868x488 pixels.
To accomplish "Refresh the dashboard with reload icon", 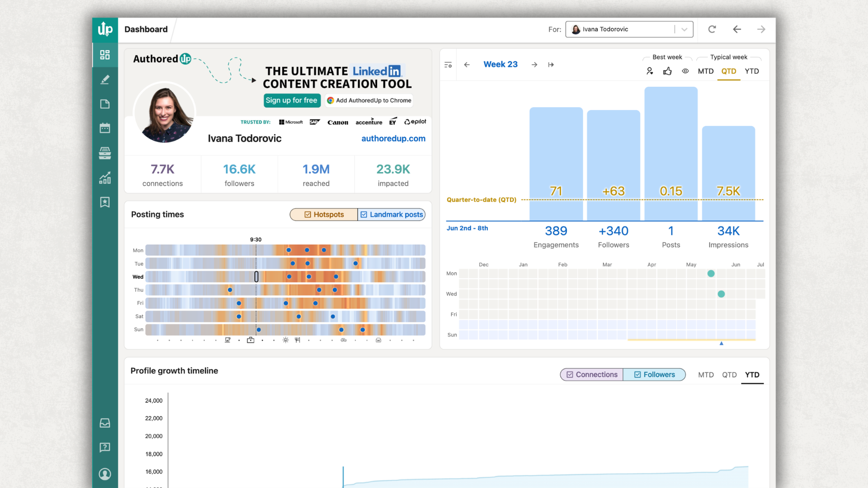I will pyautogui.click(x=712, y=29).
